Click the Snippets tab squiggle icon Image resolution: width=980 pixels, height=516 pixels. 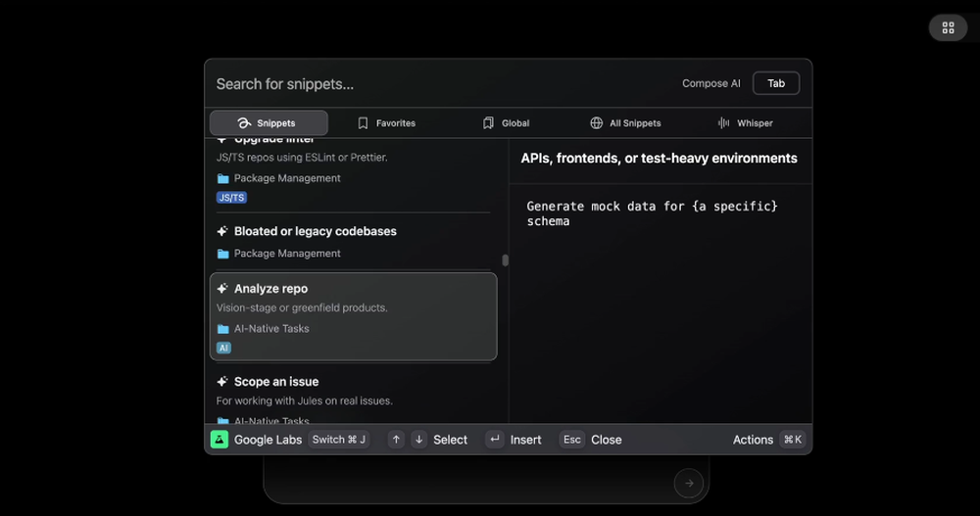coord(244,123)
